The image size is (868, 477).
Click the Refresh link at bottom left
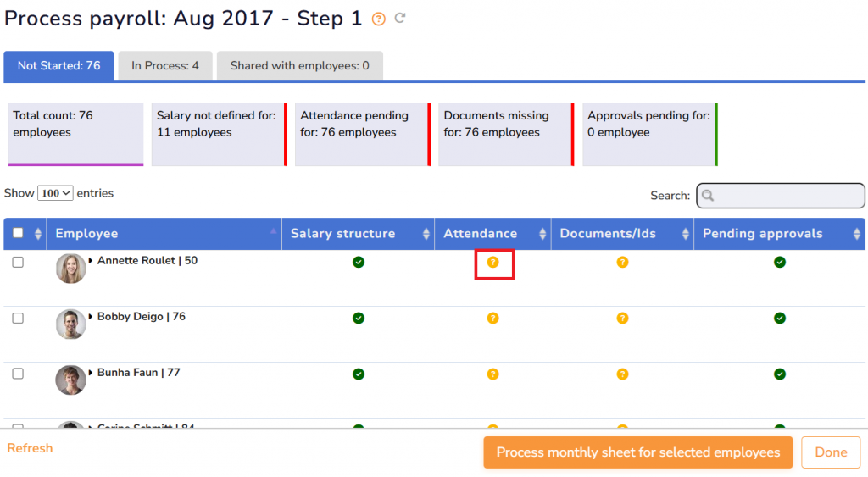tap(30, 448)
